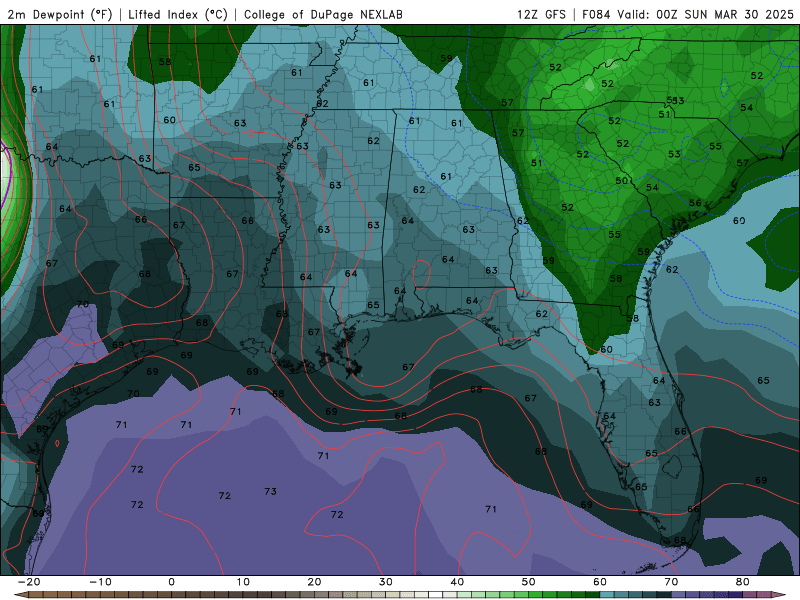Click the "-20" label on the color scale

[x=29, y=582]
